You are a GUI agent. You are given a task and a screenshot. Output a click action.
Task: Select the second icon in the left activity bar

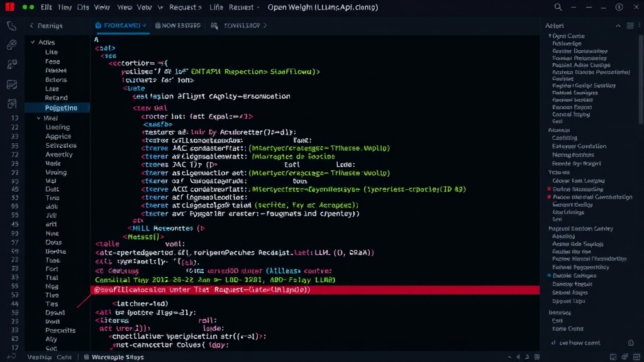point(11,45)
